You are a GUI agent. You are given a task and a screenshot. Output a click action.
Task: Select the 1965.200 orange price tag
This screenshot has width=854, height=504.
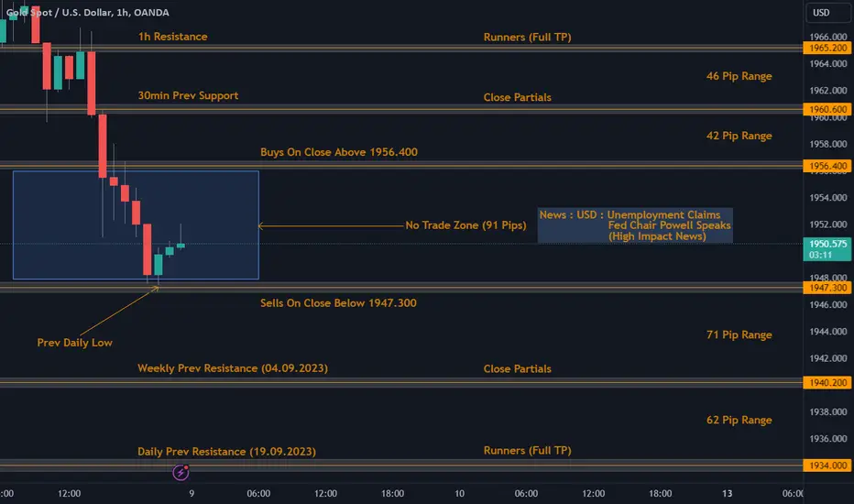click(827, 48)
